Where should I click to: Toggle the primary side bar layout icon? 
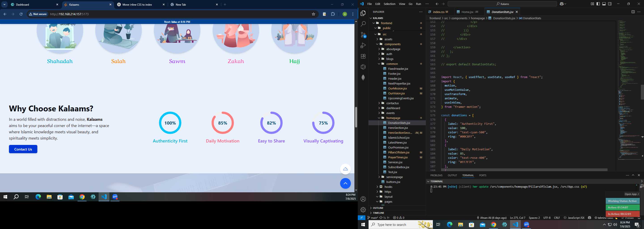point(598,4)
